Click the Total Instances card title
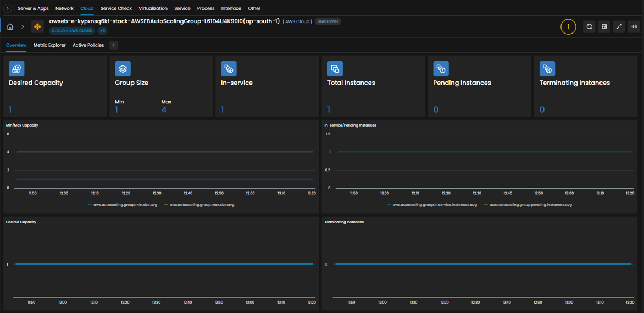644x313 pixels. tap(351, 83)
